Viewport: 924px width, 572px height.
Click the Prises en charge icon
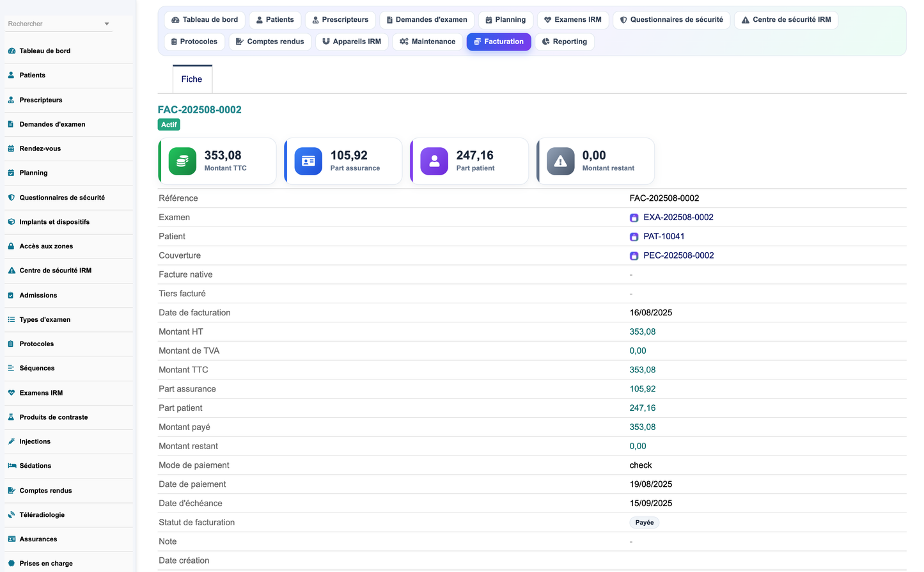(12, 564)
